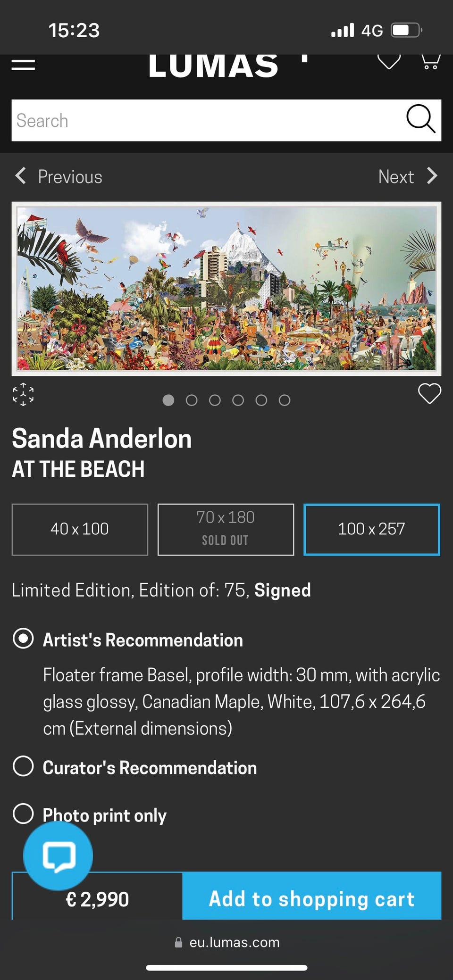Choose the 40 x 100 size

80,529
